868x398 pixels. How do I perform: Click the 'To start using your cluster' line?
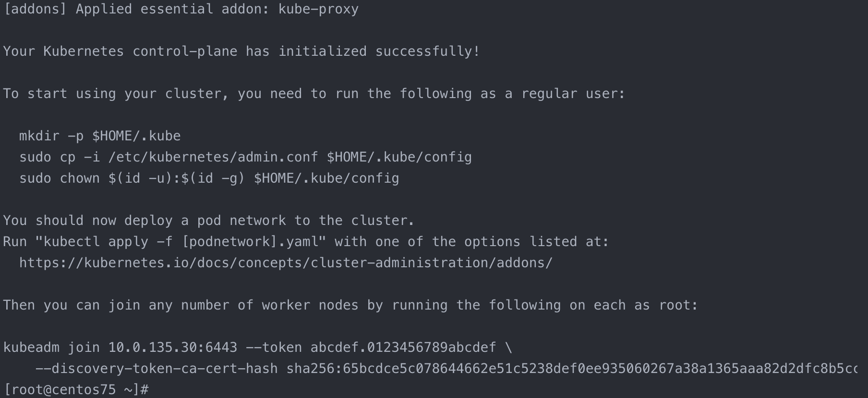[314, 94]
